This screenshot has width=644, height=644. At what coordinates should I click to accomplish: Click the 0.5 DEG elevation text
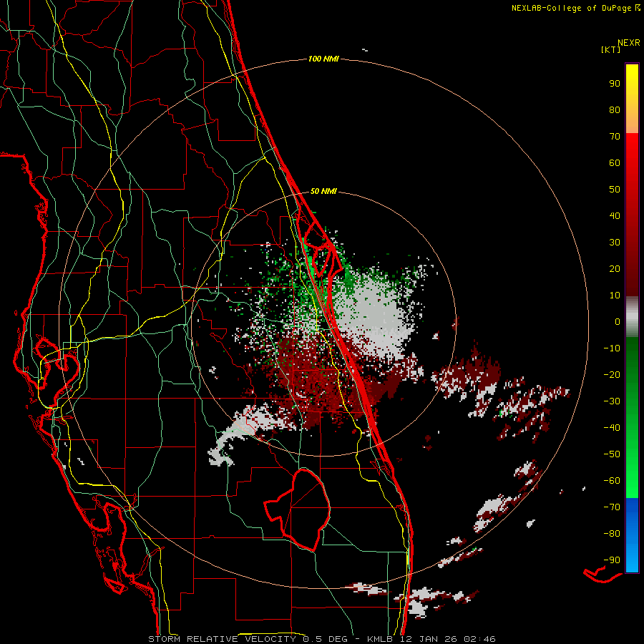pos(326,639)
